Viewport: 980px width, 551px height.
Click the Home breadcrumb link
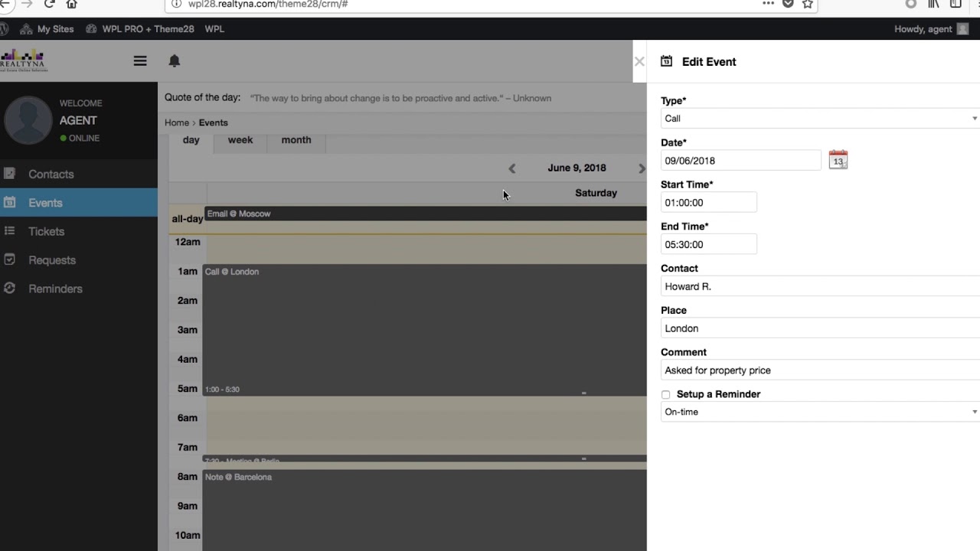point(177,122)
